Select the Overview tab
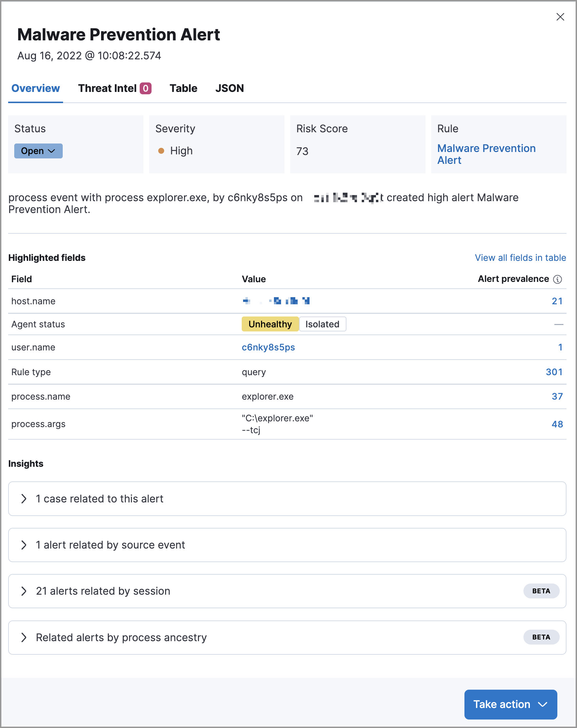 [36, 88]
